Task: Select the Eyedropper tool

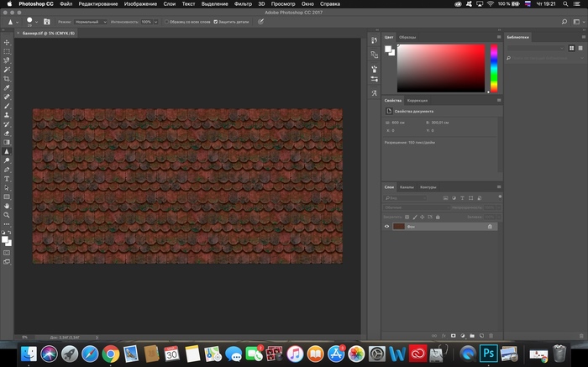Action: pyautogui.click(x=7, y=87)
